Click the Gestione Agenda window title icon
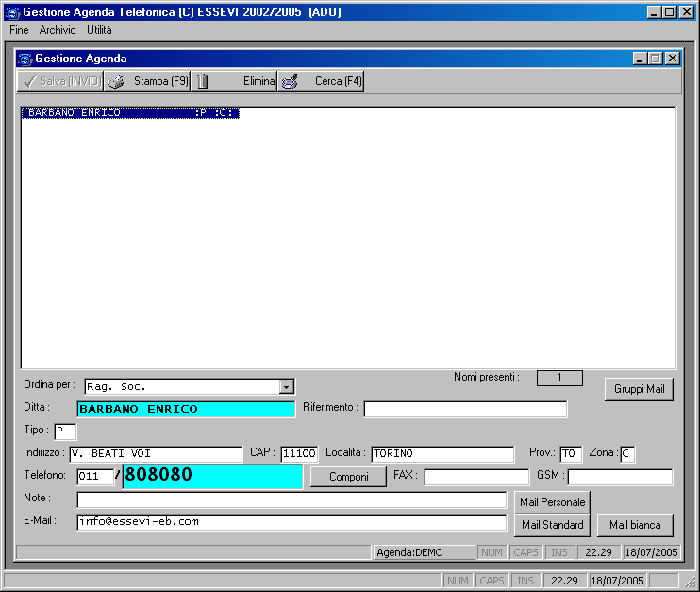The image size is (700, 592). pos(25,59)
